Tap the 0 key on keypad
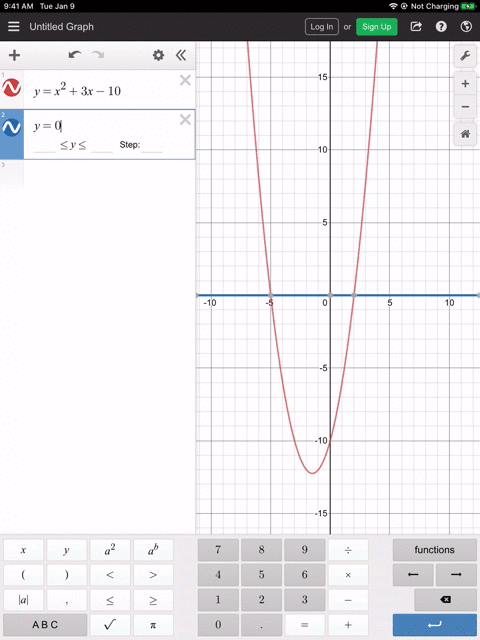 pyautogui.click(x=218, y=625)
